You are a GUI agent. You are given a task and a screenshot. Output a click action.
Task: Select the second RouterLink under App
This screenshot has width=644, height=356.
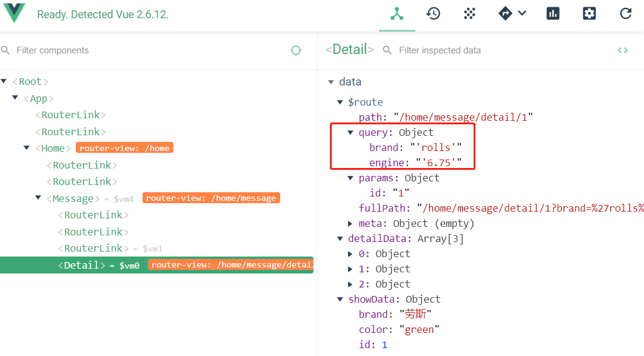[x=70, y=132]
